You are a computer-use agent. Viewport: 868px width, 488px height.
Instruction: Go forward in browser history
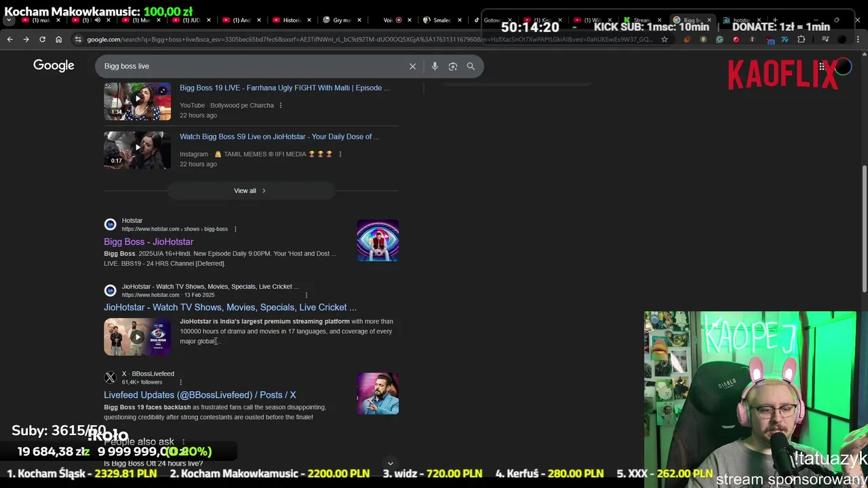(x=26, y=39)
